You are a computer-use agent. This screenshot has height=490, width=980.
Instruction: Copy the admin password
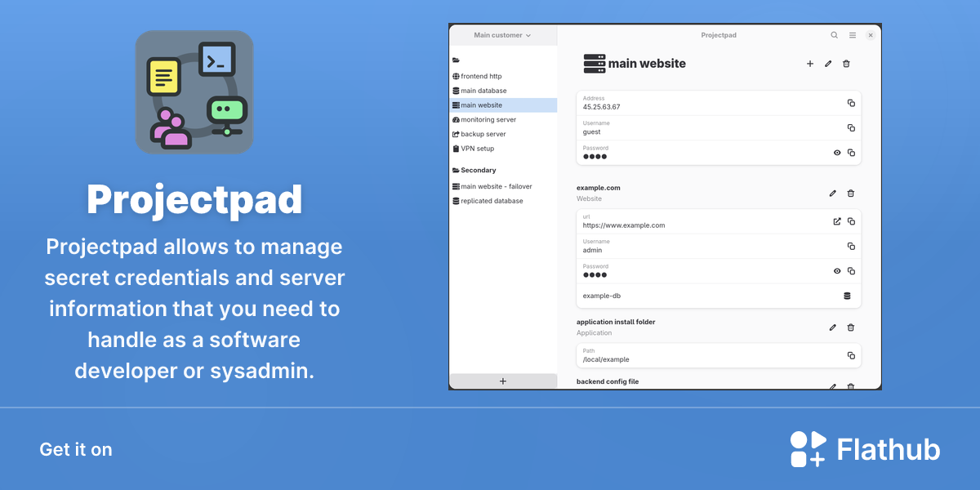851,271
